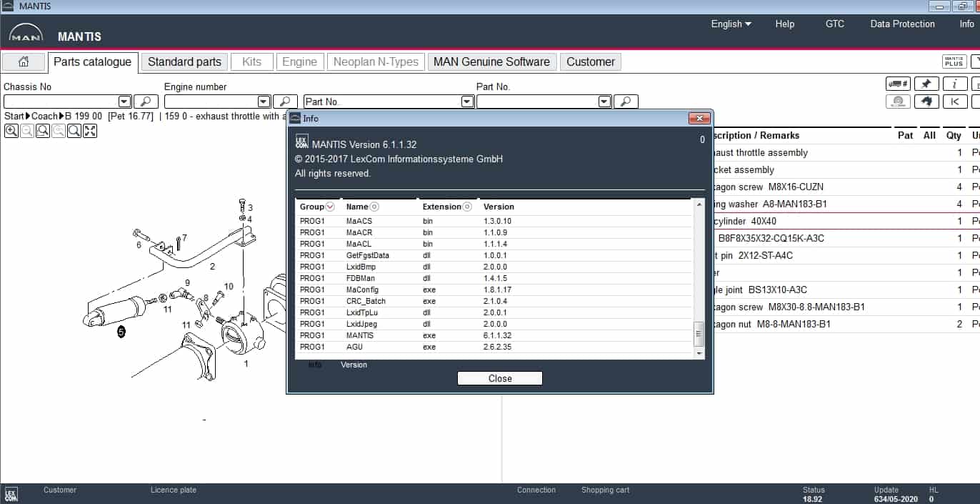Click Coach in the breadcrumb path
This screenshot has width=980, height=504.
click(44, 116)
